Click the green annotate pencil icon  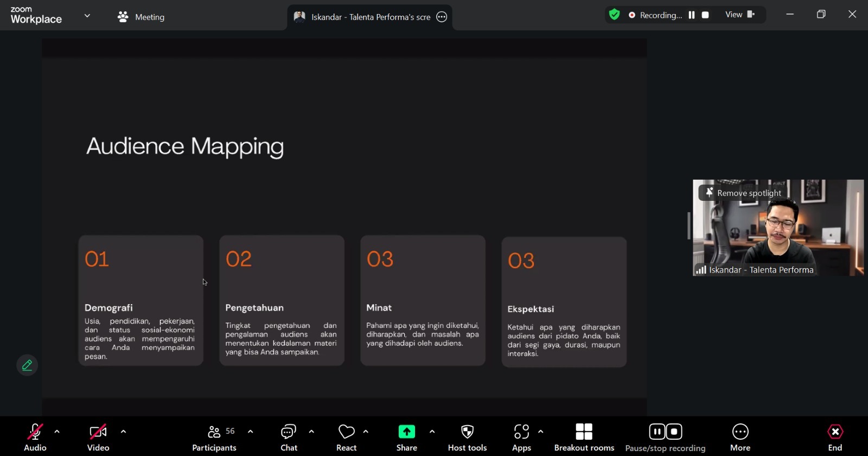(x=27, y=365)
